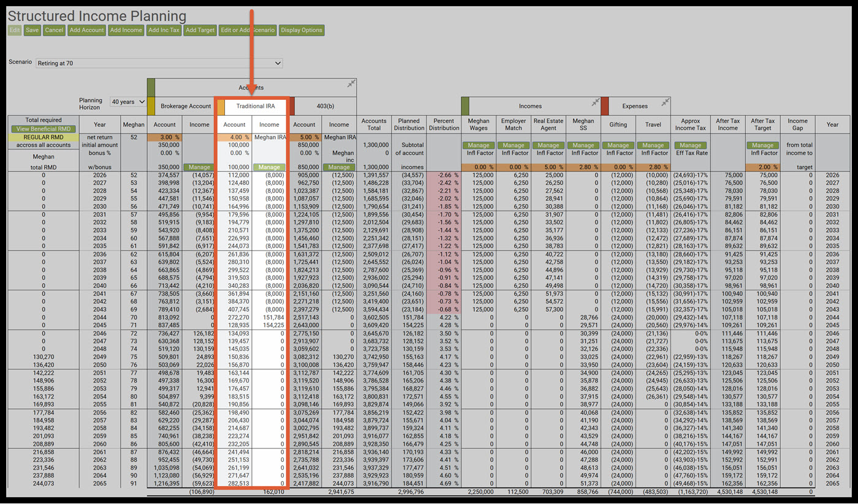Click the Accounts green color swatch
This screenshot has height=504, width=858.
151,88
